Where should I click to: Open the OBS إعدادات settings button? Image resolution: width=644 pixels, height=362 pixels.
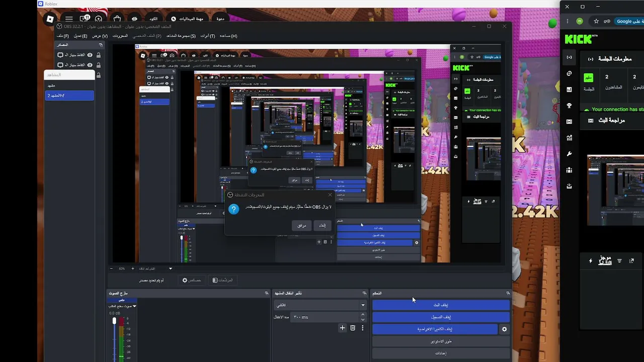point(441,353)
